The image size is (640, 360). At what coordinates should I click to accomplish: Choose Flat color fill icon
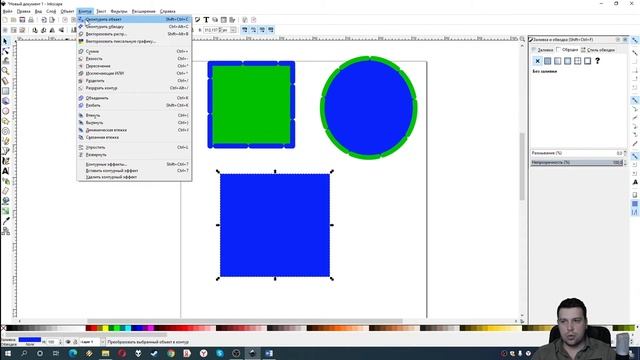point(547,61)
